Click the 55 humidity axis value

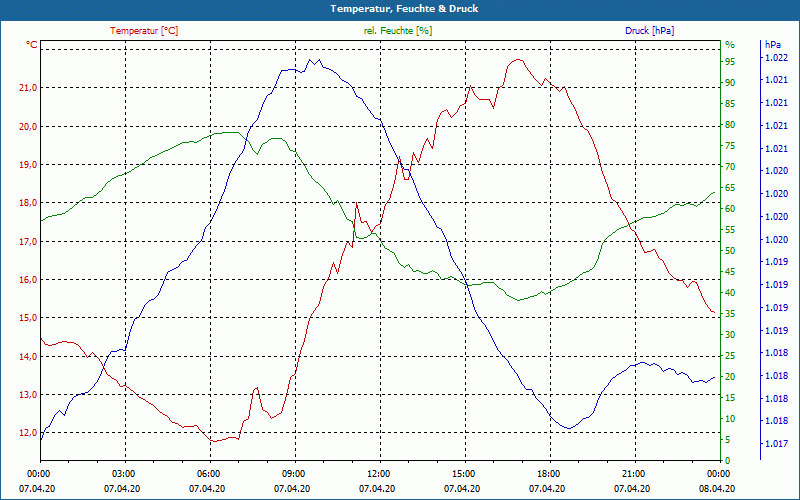point(730,230)
